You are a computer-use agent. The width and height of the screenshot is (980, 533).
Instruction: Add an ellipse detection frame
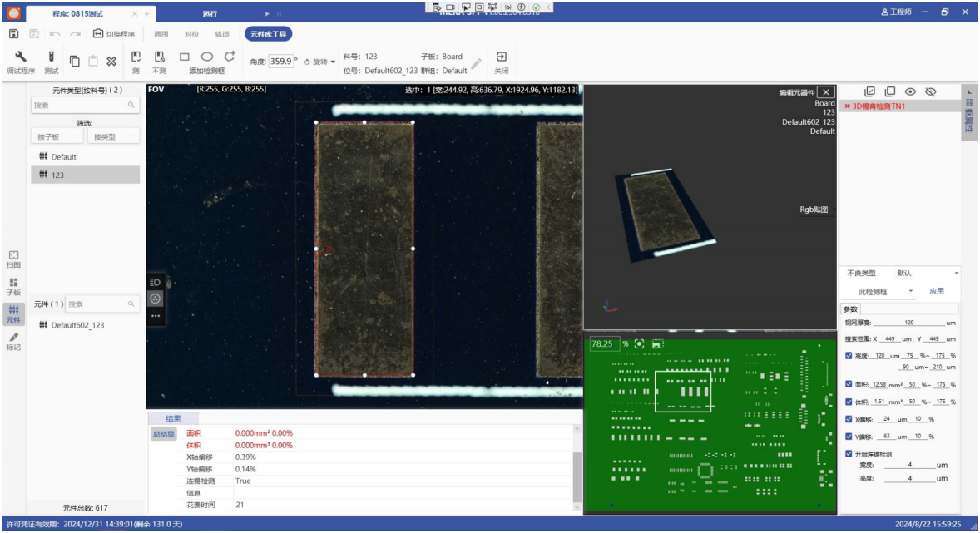207,57
